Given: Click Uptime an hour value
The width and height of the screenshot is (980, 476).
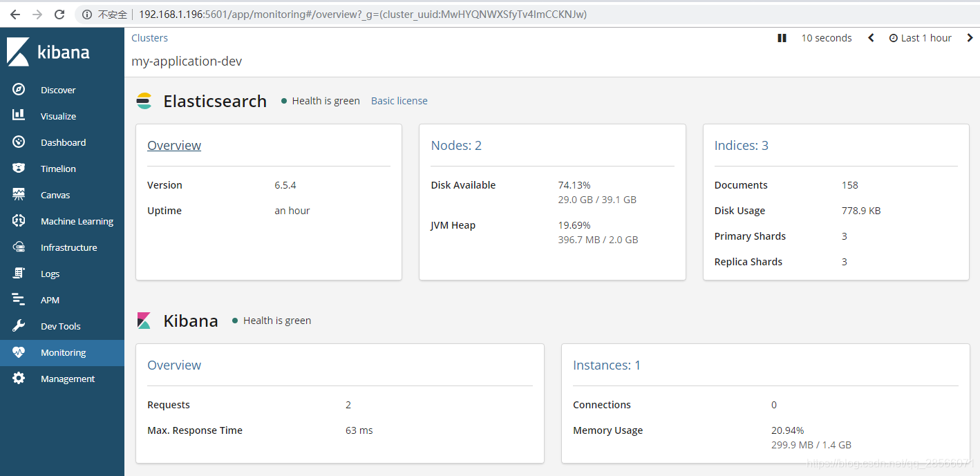Looking at the screenshot, I should (x=292, y=211).
